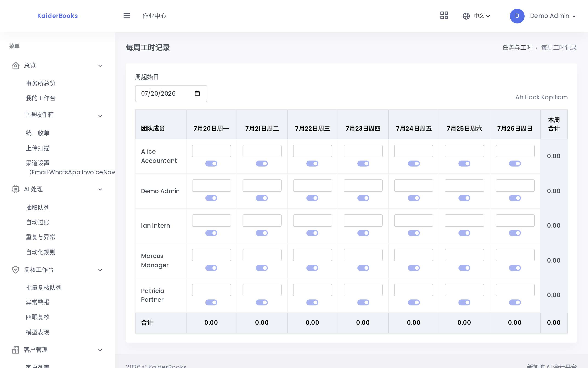Click the 合计 row label
The image size is (588, 368).
point(147,322)
